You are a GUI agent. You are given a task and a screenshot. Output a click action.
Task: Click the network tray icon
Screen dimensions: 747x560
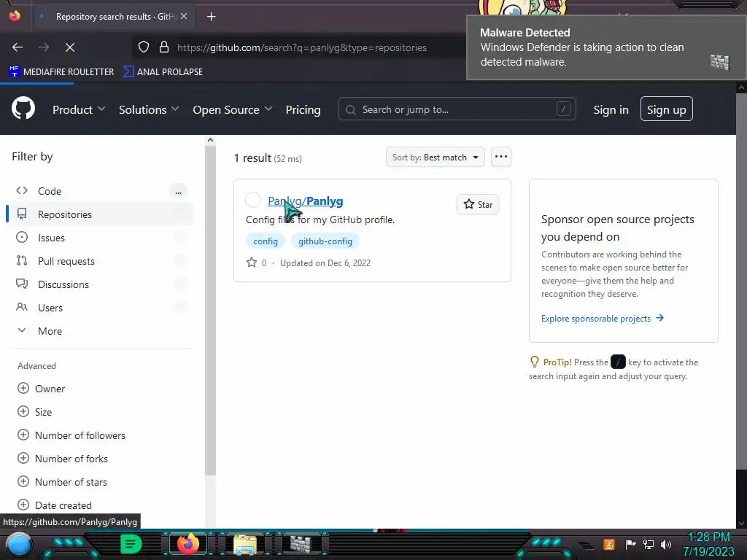tap(649, 544)
